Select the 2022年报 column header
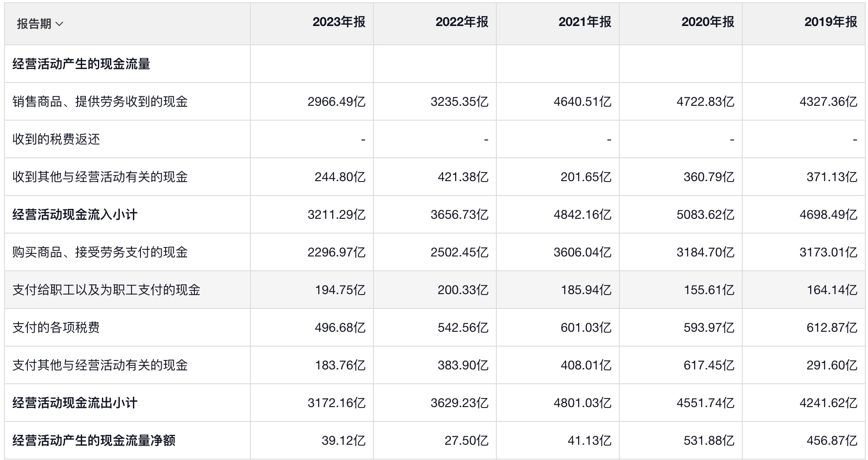Screen dimensions: 868x460 click(x=462, y=22)
